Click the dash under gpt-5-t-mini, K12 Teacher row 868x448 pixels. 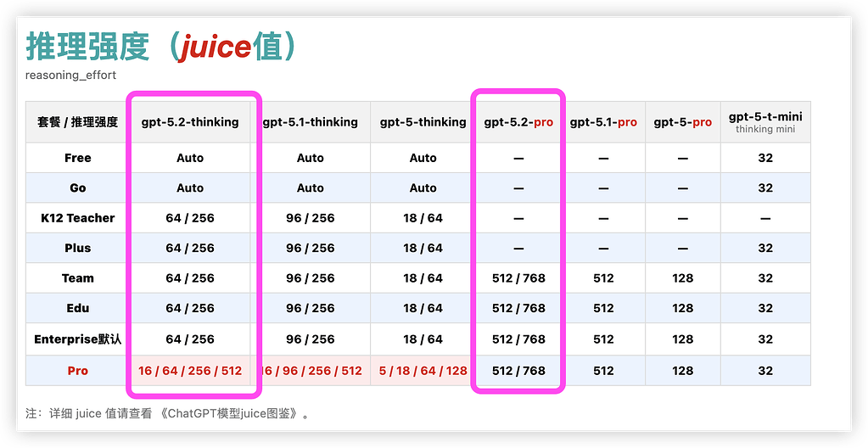click(765, 218)
